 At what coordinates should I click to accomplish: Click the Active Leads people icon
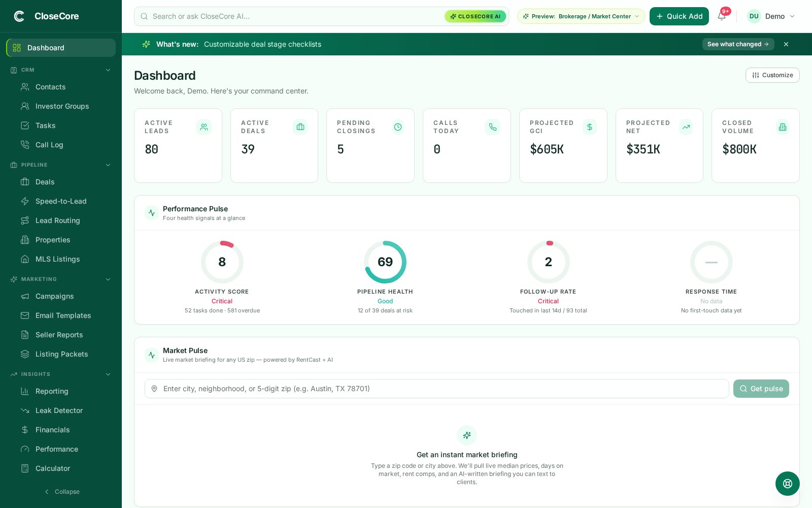tap(204, 127)
